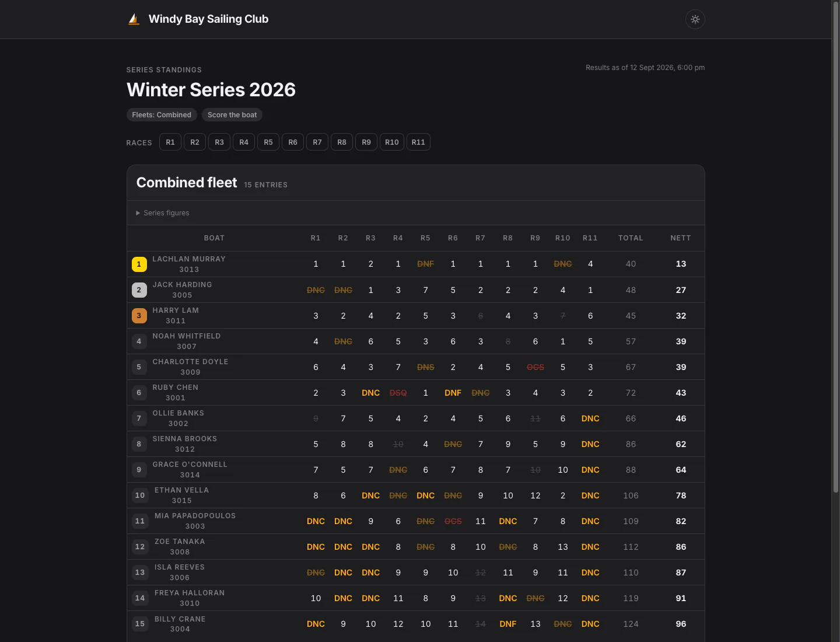Click the TOTAL column header

[x=631, y=238]
